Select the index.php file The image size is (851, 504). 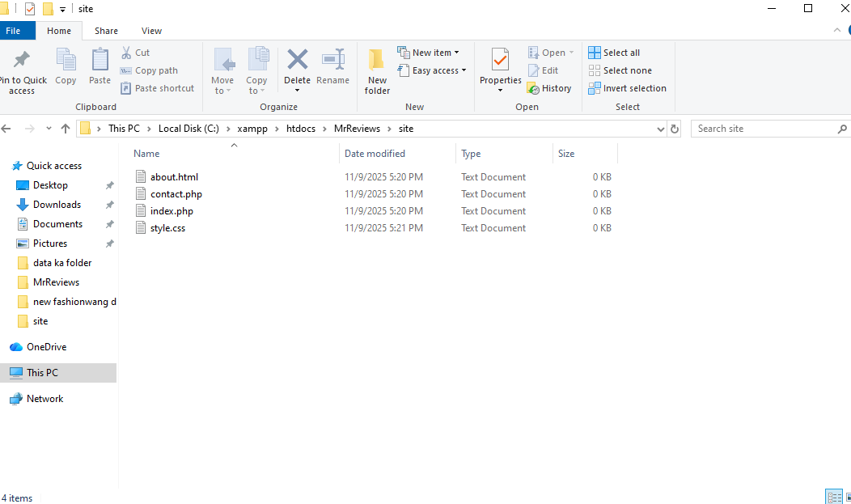(171, 211)
